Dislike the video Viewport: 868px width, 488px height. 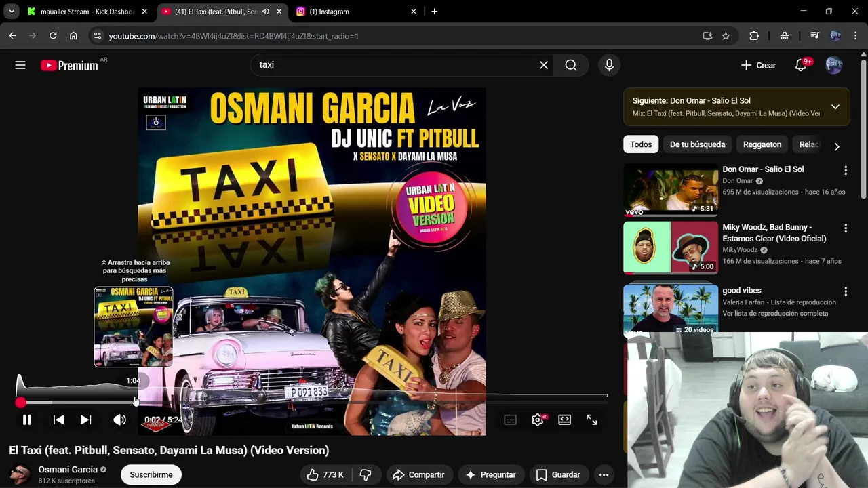point(366,475)
